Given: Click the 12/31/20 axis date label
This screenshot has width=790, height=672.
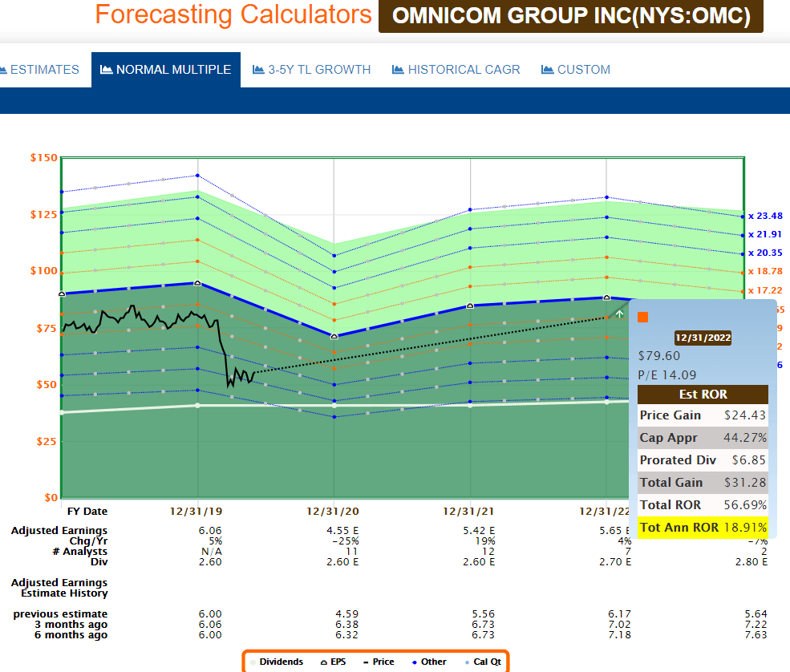Looking at the screenshot, I should [x=333, y=512].
